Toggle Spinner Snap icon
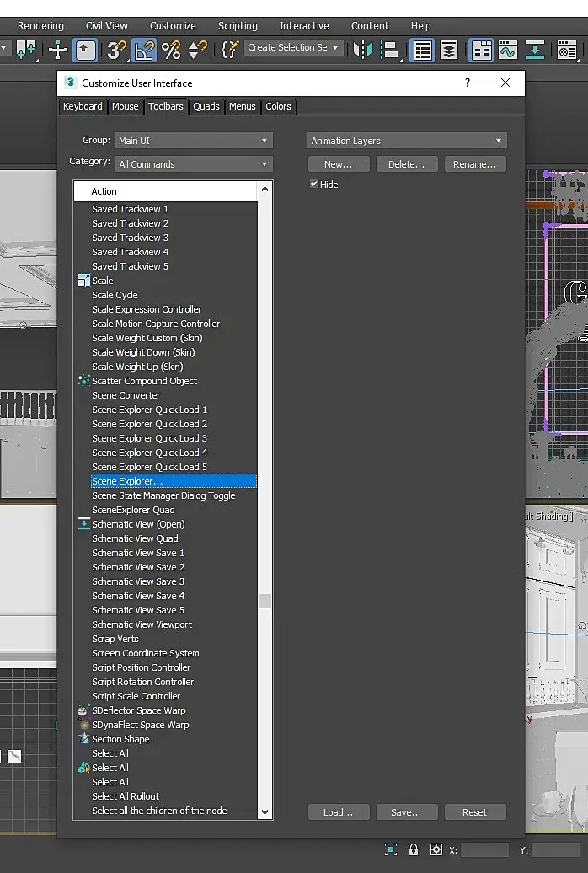The width and height of the screenshot is (588, 873). pos(198,50)
